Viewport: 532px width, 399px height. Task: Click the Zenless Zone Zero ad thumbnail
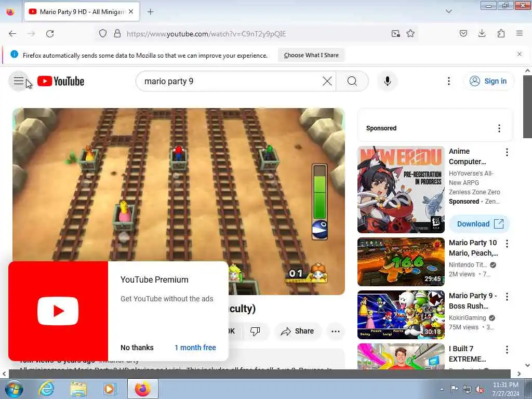click(401, 189)
